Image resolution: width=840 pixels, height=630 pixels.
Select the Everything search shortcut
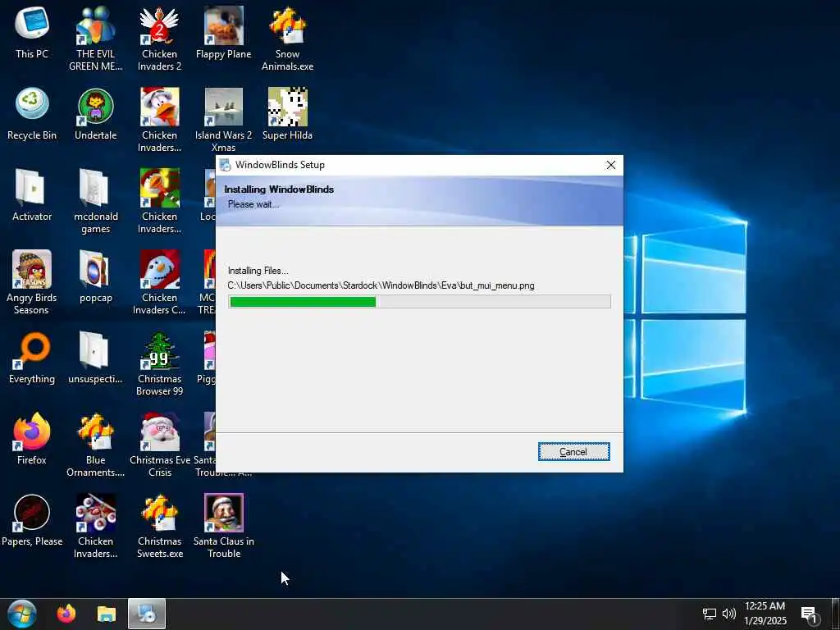pos(32,358)
